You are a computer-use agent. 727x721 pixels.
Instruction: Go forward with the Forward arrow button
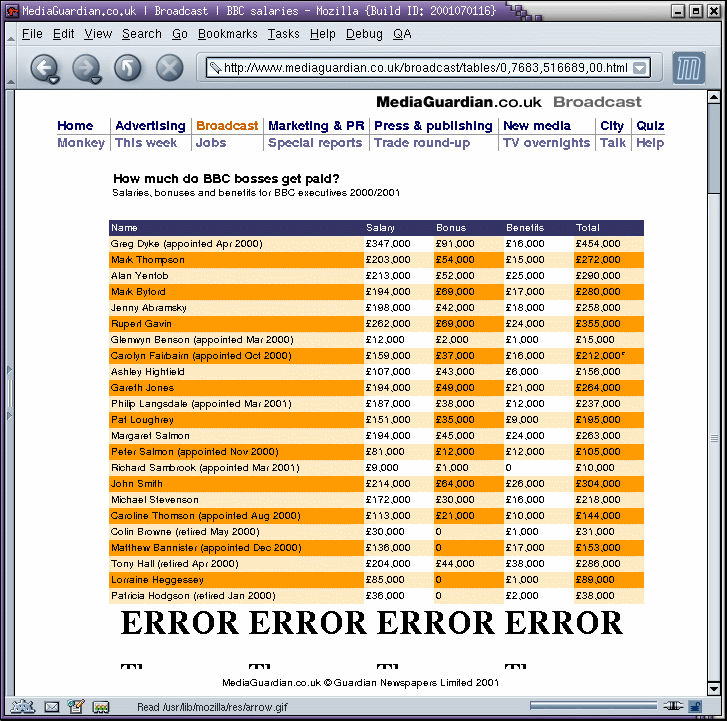pyautogui.click(x=85, y=68)
